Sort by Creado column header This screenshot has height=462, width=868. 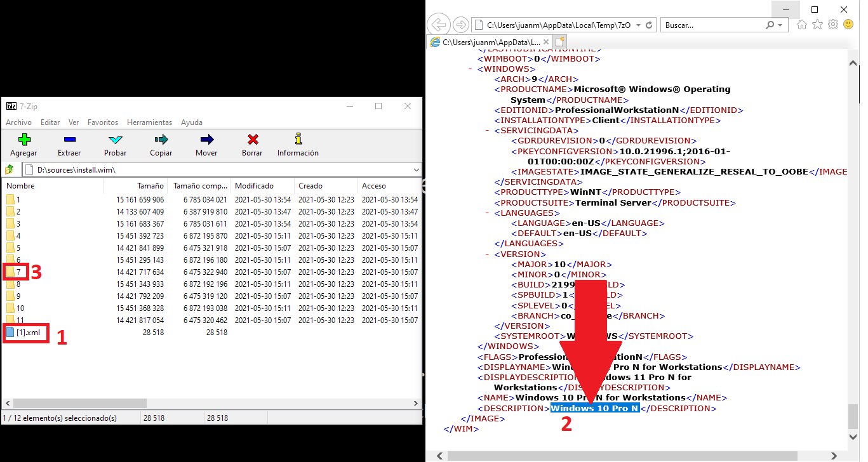(x=326, y=186)
